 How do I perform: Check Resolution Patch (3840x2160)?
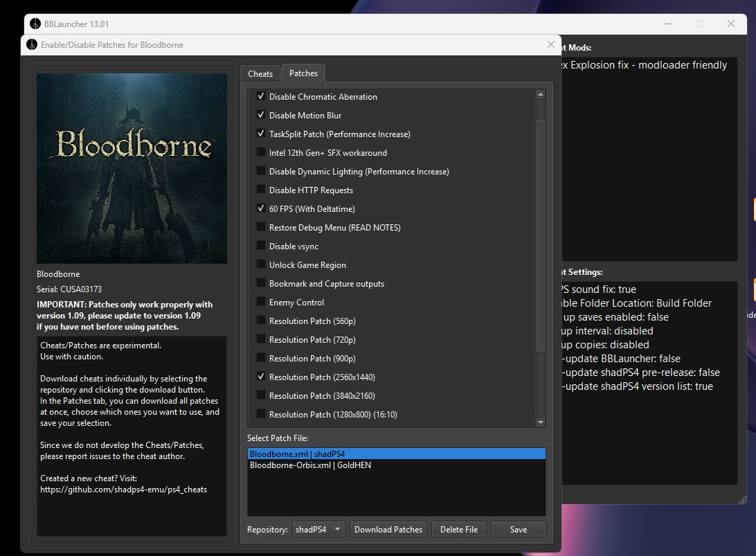261,395
